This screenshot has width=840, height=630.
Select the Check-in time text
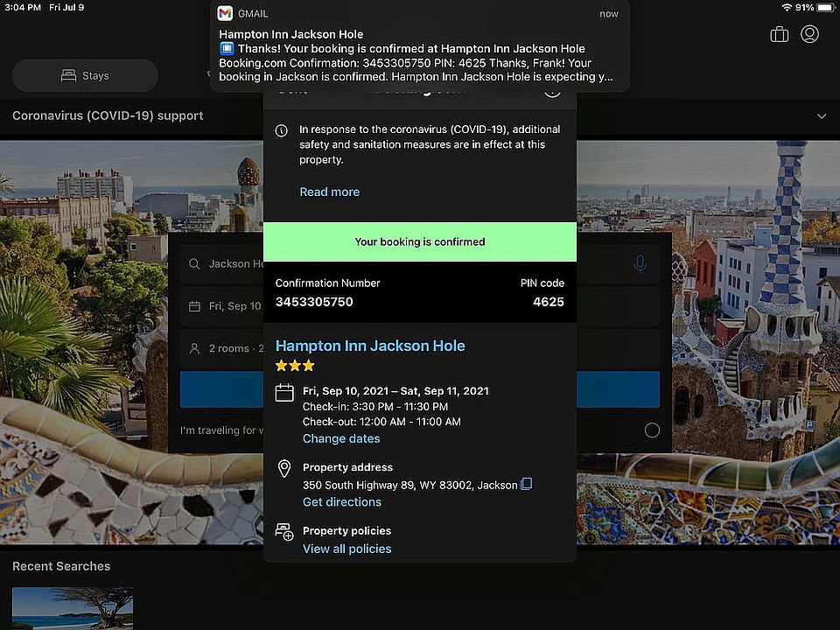tap(375, 407)
